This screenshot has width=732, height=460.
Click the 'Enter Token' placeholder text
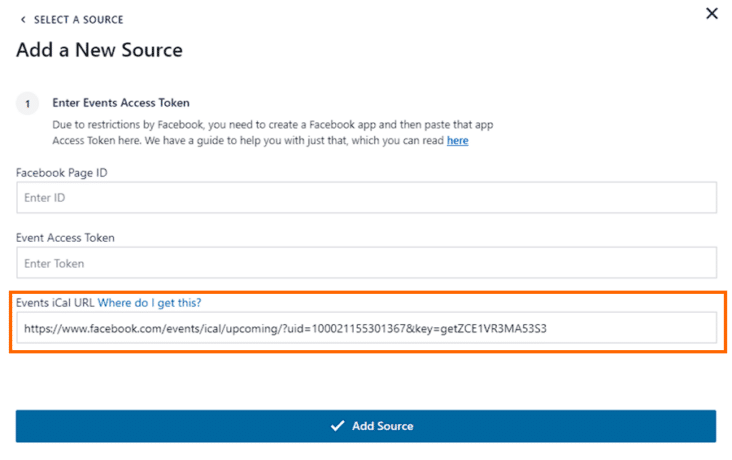(54, 263)
